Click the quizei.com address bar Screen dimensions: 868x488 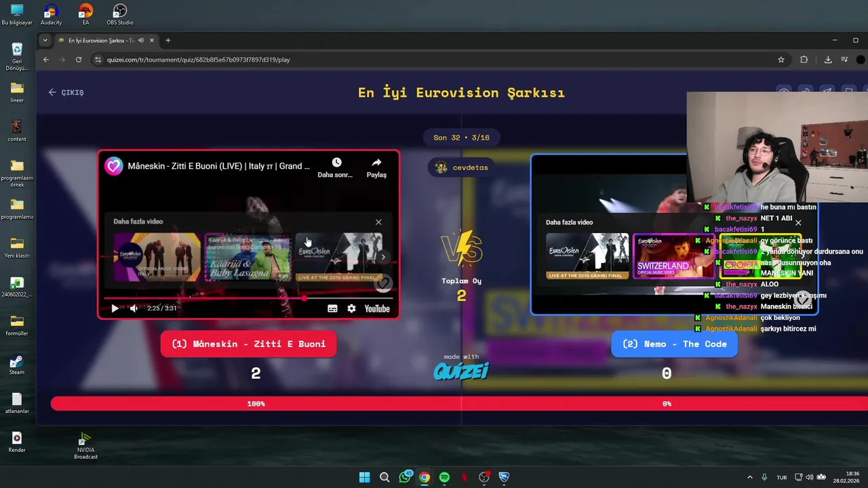tap(434, 60)
